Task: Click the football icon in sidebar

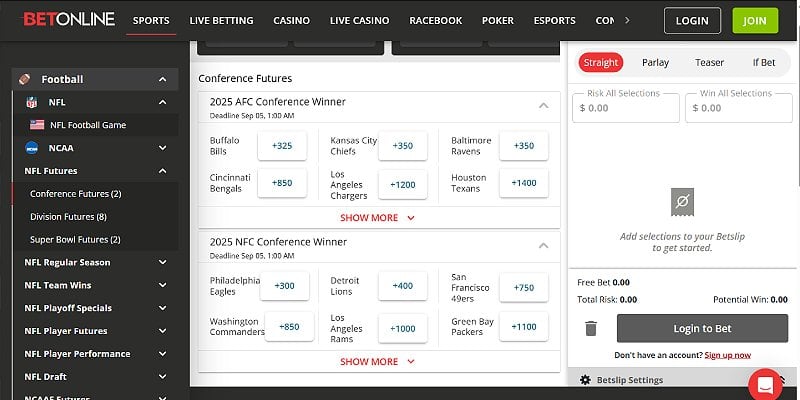Action: tap(23, 79)
